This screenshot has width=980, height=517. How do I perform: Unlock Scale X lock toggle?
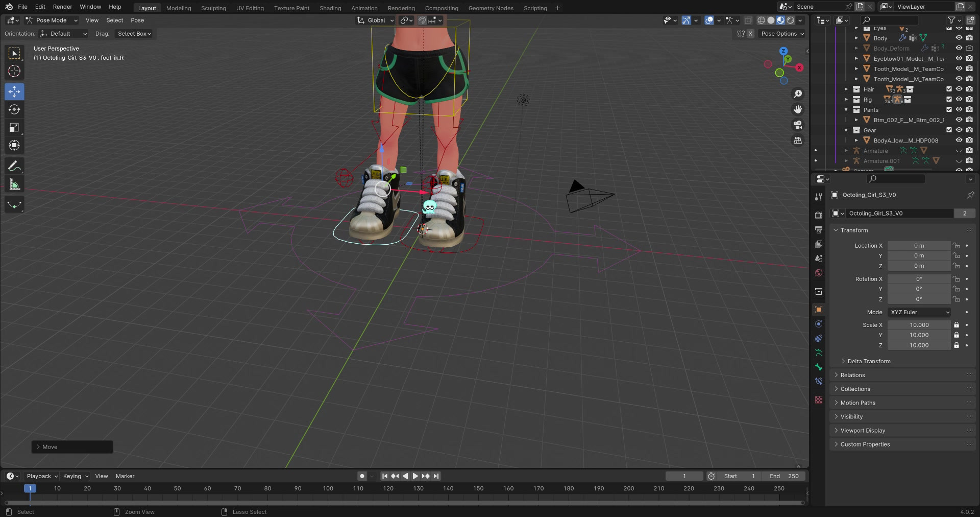pyautogui.click(x=957, y=325)
